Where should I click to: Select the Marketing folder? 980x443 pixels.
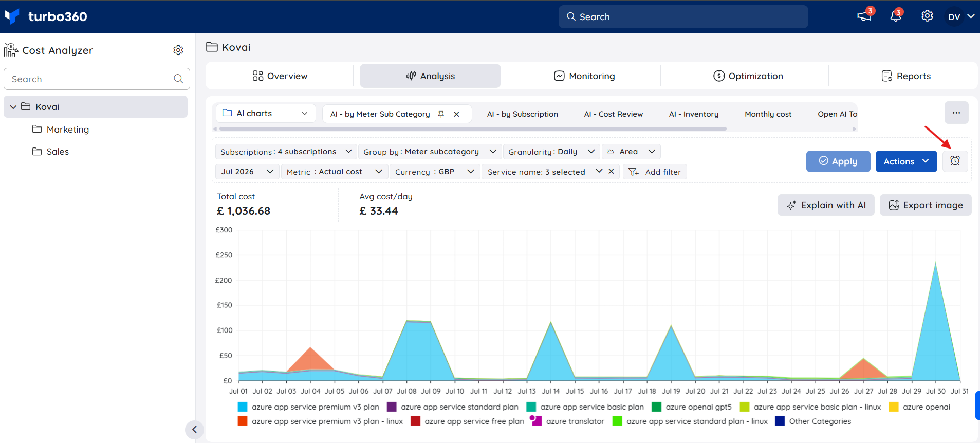pos(61,130)
